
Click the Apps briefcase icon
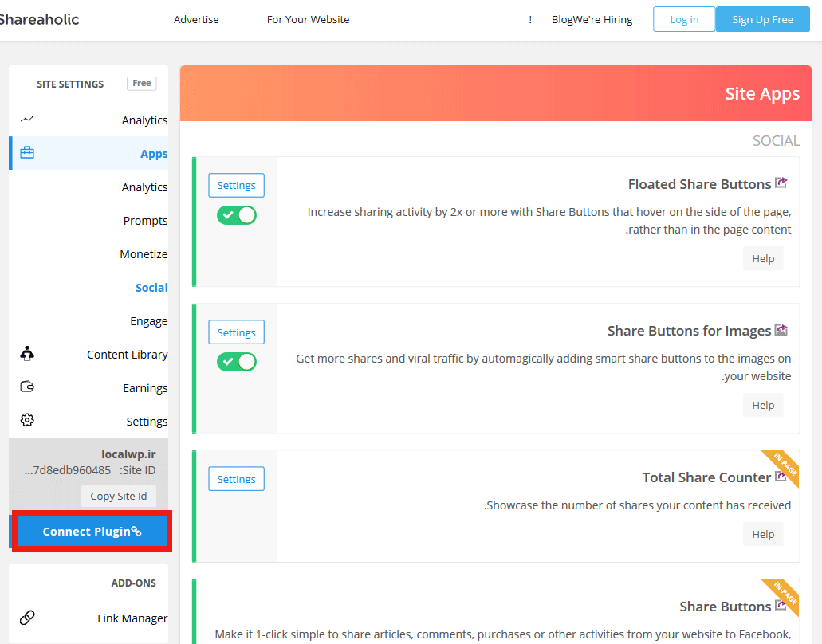click(x=27, y=152)
